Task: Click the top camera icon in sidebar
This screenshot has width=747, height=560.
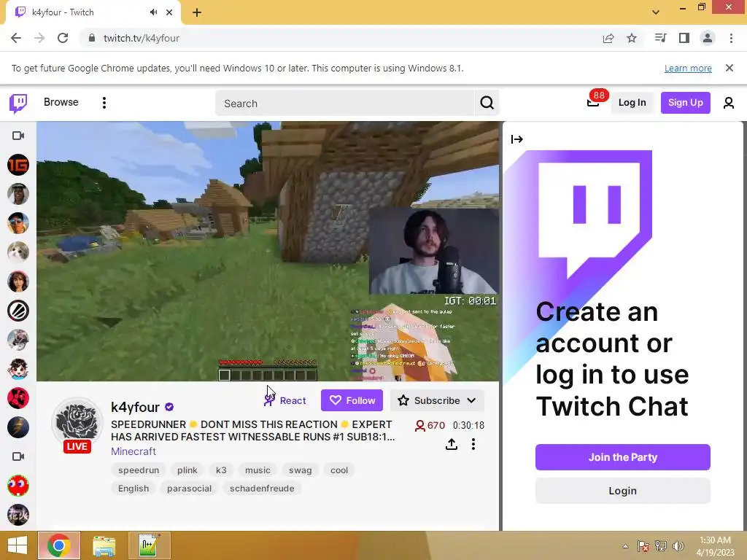Action: click(18, 136)
